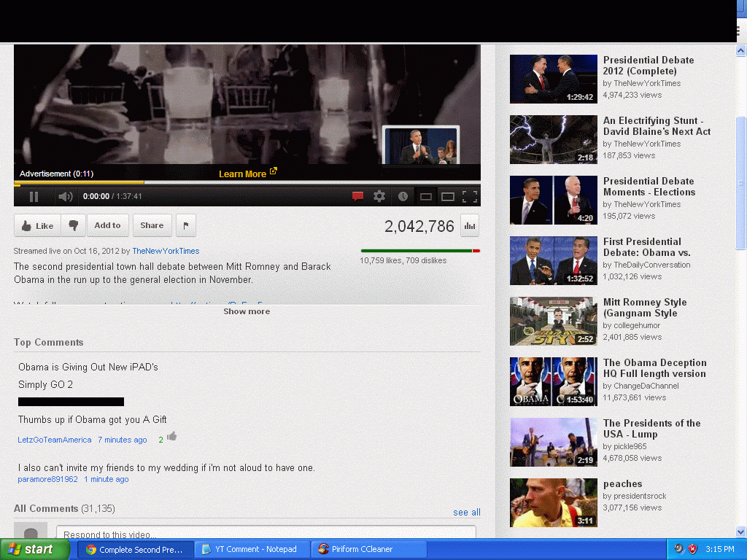Show video statistics bar chart icon
The image size is (747, 560).
[470, 226]
